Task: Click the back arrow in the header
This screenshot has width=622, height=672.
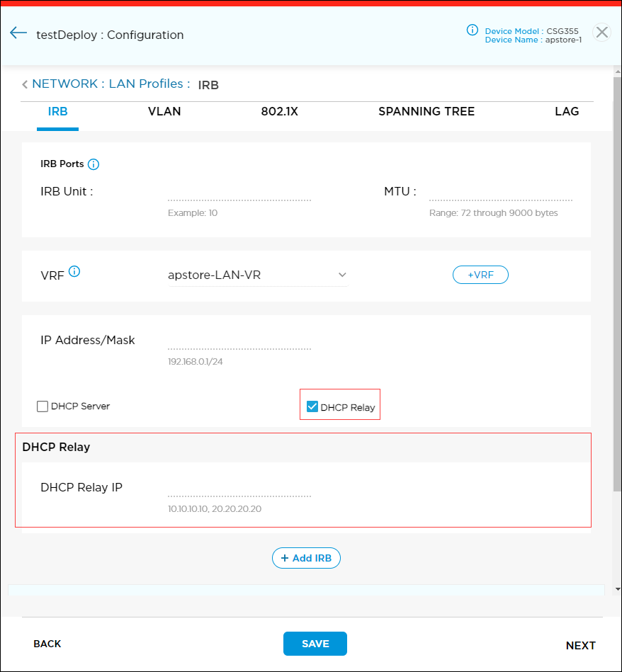Action: click(18, 33)
